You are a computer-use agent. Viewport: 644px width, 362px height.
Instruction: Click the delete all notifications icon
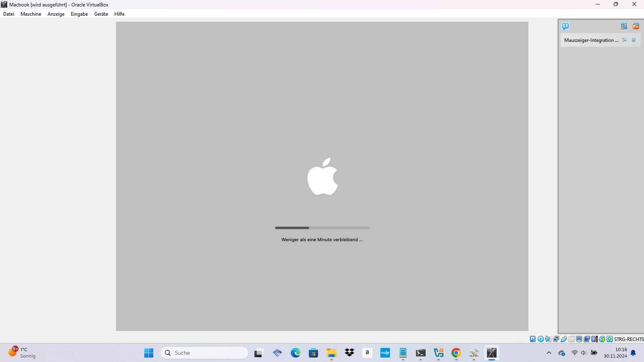coord(636,26)
